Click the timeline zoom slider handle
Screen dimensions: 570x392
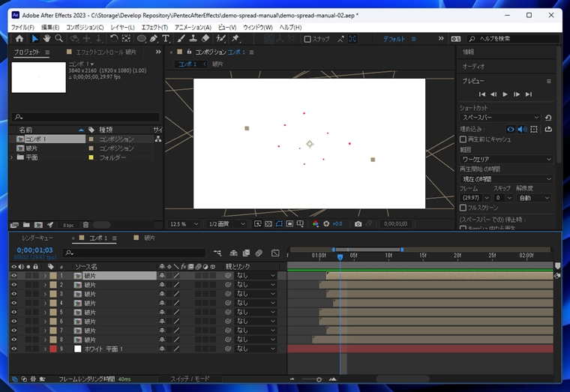pyautogui.click(x=319, y=379)
